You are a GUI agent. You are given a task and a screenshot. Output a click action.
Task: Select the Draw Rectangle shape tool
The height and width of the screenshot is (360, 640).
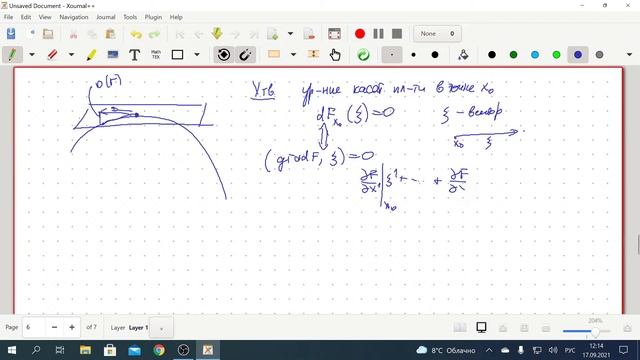177,55
